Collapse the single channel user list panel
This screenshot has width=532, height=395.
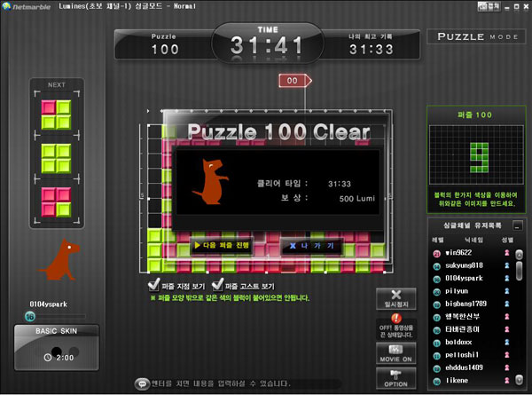point(517,226)
